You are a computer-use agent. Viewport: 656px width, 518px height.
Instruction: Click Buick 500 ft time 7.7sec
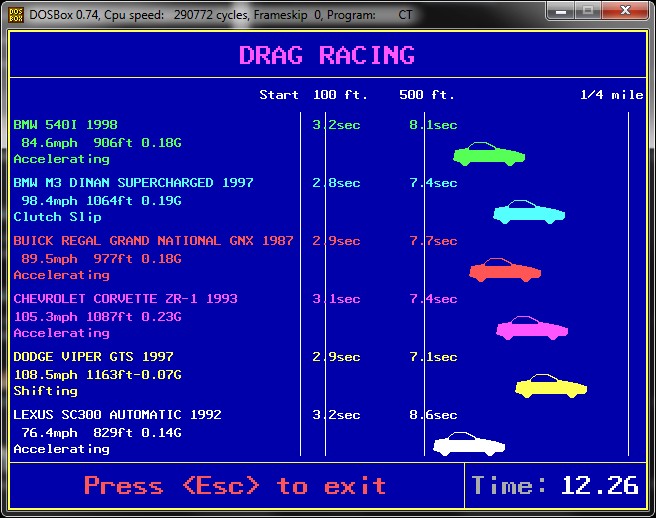pyautogui.click(x=433, y=241)
